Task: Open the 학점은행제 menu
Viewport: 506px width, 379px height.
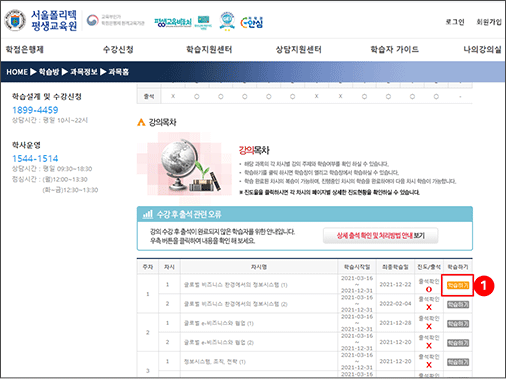Action: pyautogui.click(x=25, y=50)
